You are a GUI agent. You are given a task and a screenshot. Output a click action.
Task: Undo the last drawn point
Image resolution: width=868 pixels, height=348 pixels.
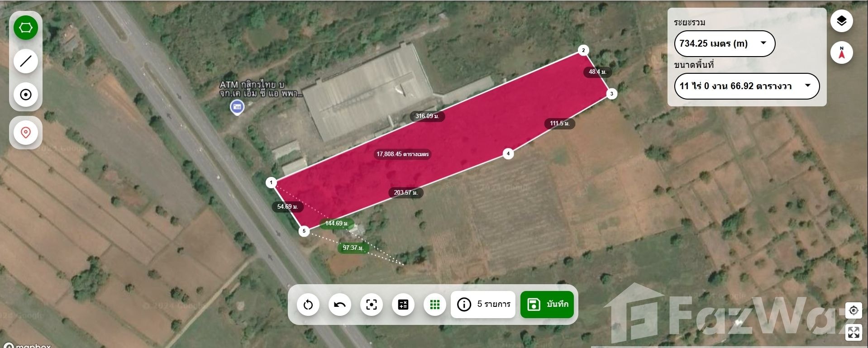pos(340,305)
